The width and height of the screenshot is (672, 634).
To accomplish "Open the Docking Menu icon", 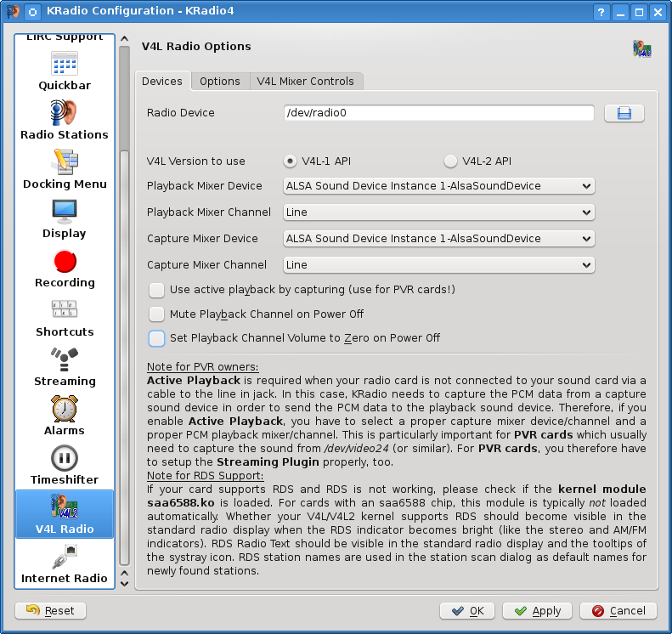I will 65,162.
